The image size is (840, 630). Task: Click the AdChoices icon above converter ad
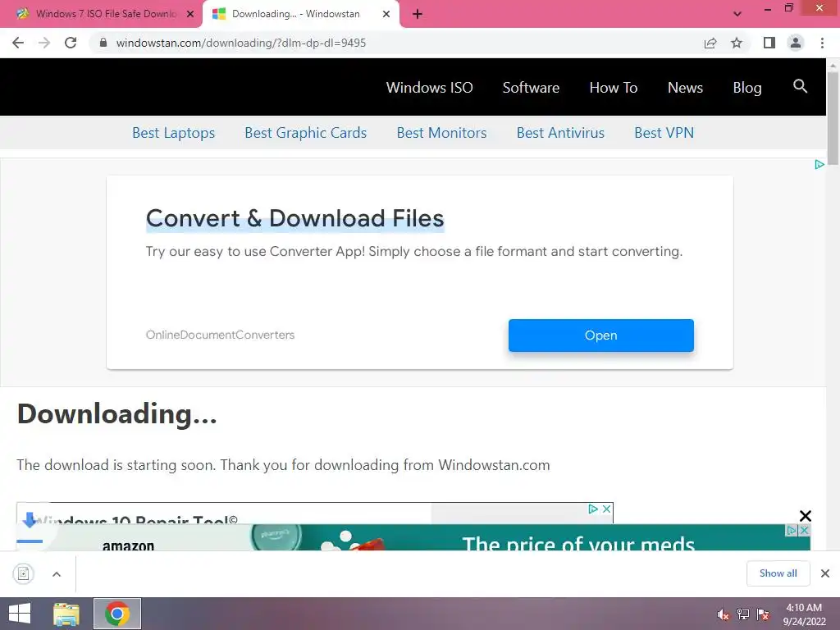(x=819, y=164)
